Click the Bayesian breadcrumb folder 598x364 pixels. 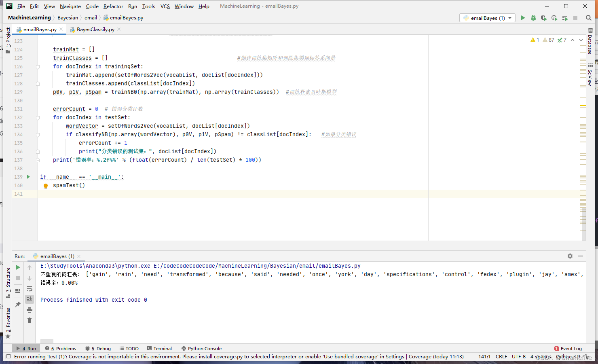click(x=68, y=18)
